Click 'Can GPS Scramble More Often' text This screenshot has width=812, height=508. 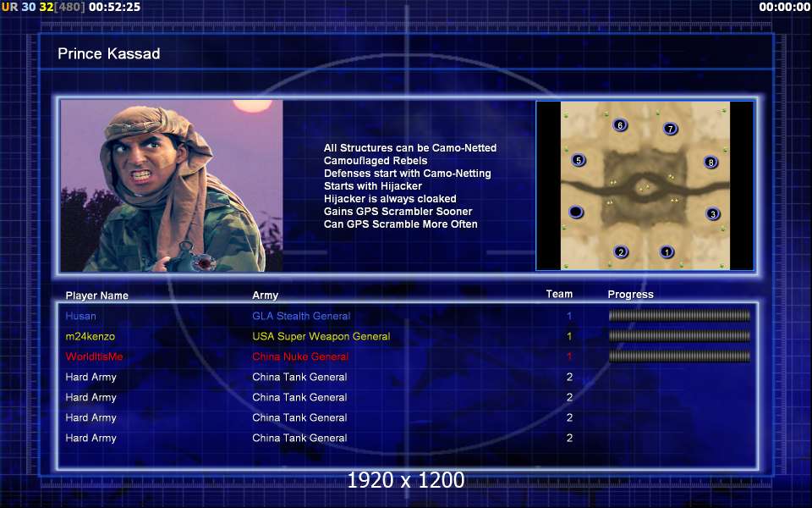[x=400, y=224]
